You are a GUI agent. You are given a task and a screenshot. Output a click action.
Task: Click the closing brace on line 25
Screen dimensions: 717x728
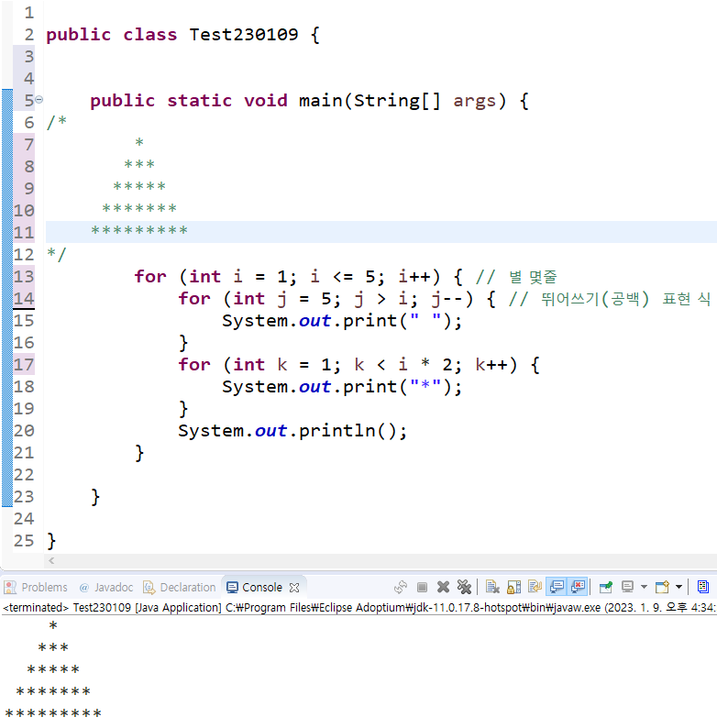51,541
